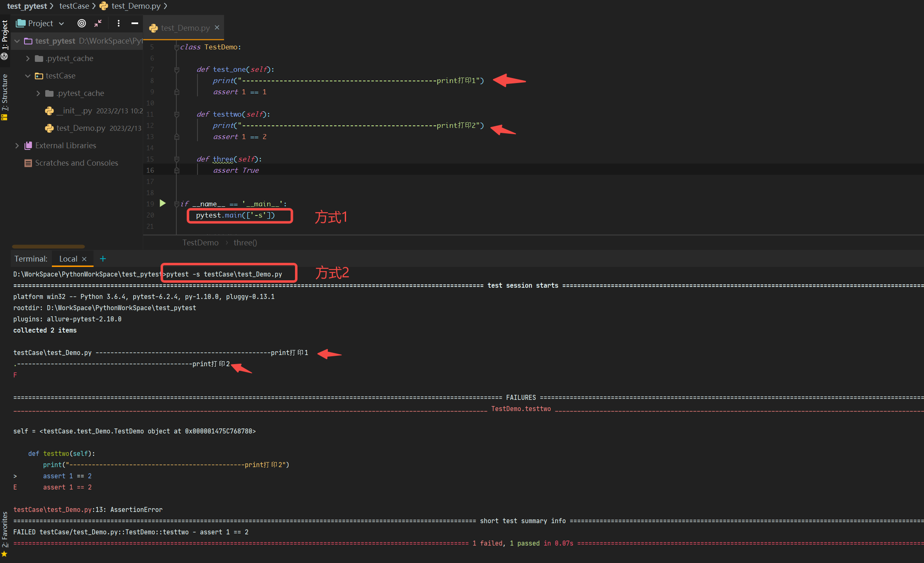Click the pytest.main(['-s']) code line
The image size is (924, 563).
click(x=235, y=215)
